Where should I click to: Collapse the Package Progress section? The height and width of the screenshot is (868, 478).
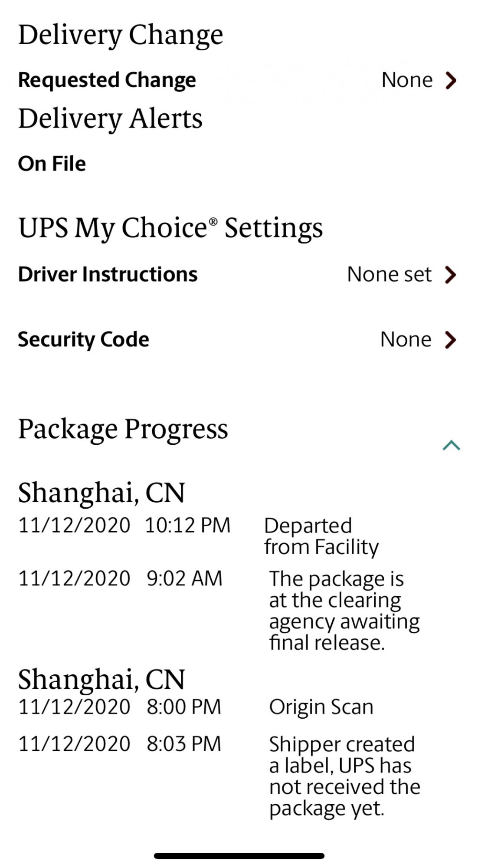tap(451, 445)
